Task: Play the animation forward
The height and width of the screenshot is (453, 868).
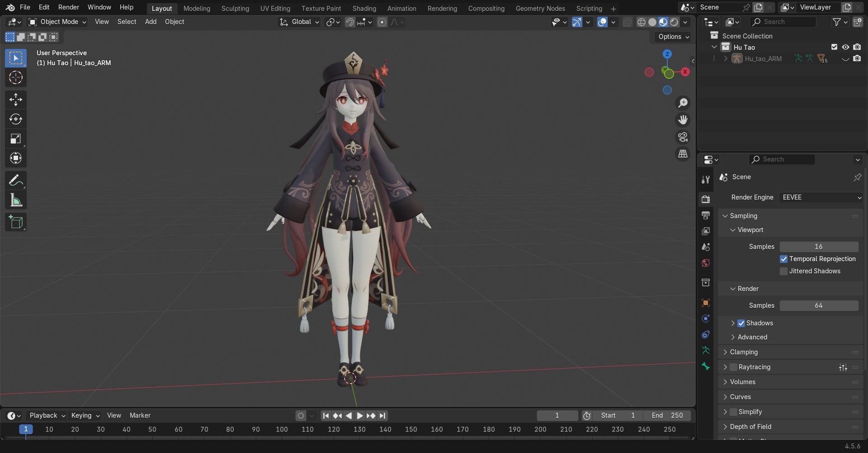Action: [360, 416]
